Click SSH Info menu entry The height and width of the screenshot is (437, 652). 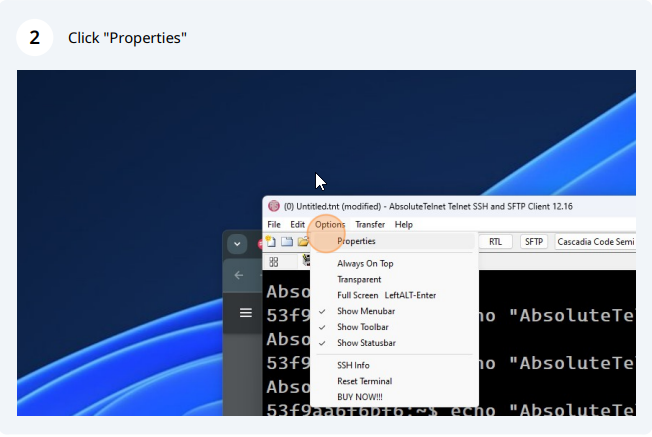pos(353,365)
